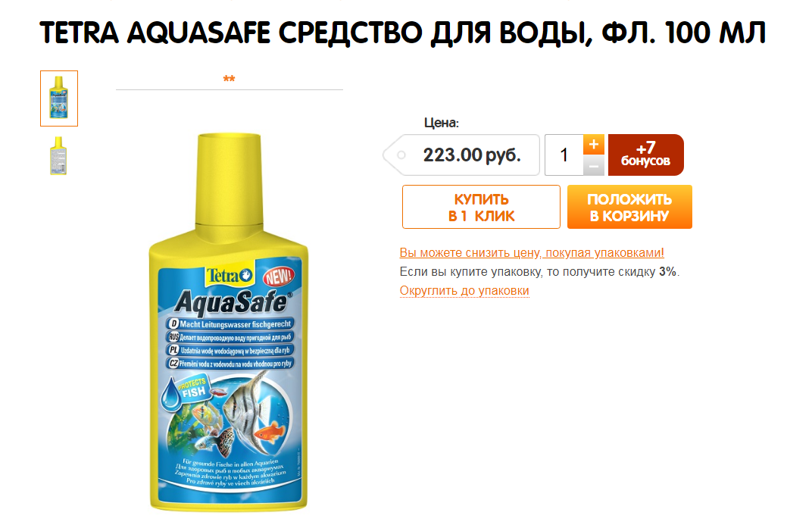Click the 223.00 руб. price tag

461,155
